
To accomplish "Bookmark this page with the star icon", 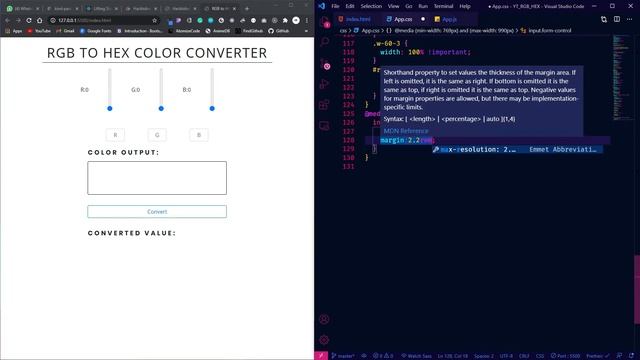I will pos(154,20).
